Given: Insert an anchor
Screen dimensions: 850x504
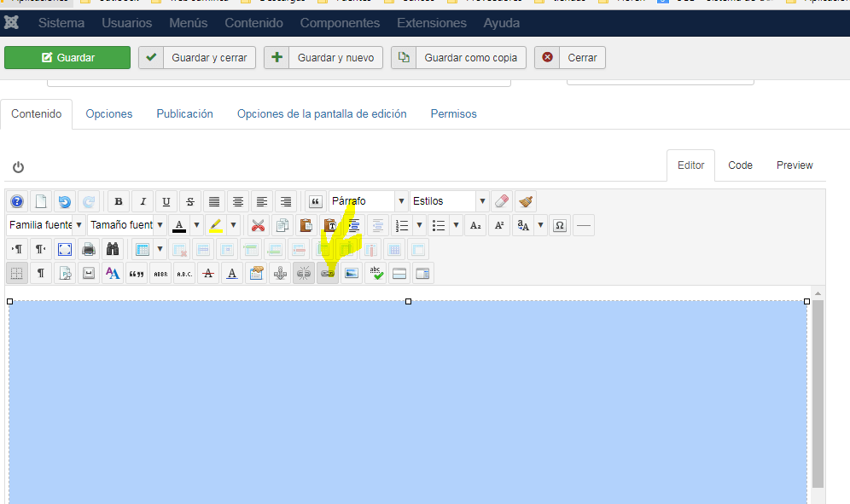Looking at the screenshot, I should click(280, 273).
